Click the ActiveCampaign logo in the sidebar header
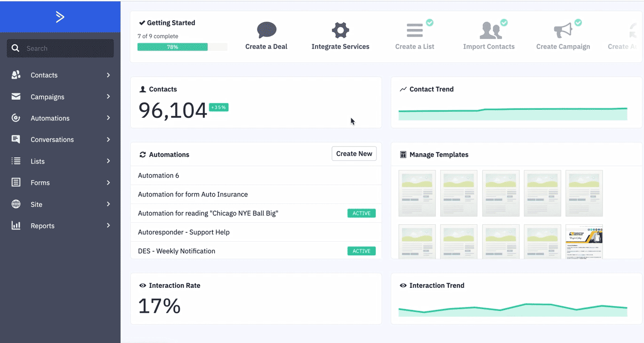The image size is (644, 343). click(60, 17)
